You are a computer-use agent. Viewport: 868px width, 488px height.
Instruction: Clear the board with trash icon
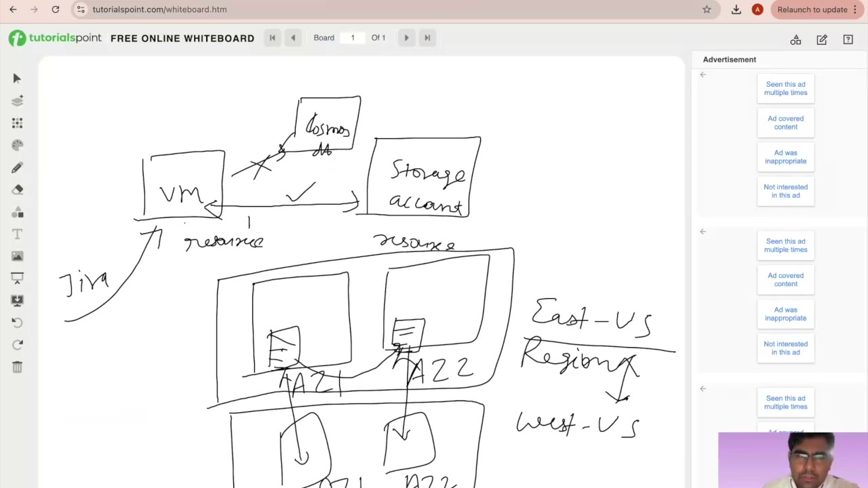(17, 367)
